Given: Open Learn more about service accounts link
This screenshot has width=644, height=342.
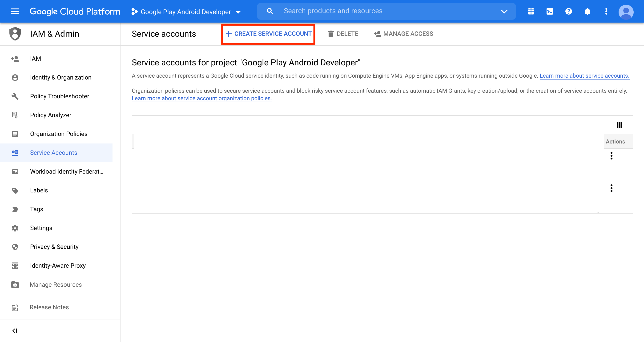Looking at the screenshot, I should pos(584,76).
